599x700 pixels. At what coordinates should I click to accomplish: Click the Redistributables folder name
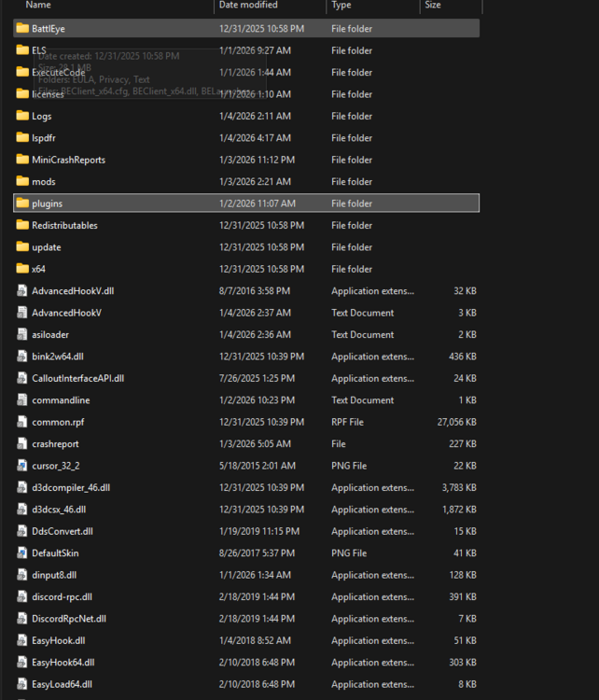click(64, 226)
